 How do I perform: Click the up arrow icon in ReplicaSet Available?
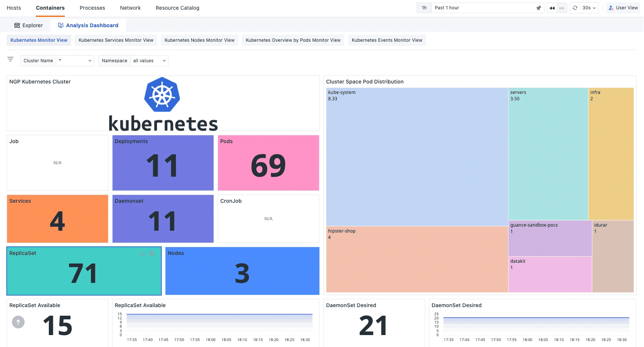tap(18, 322)
